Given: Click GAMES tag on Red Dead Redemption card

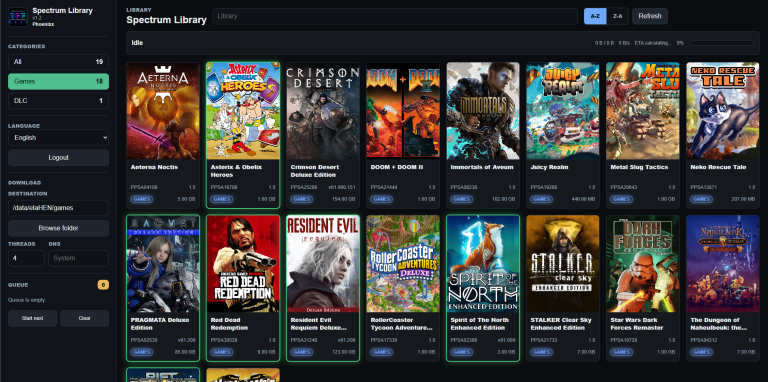Looking at the screenshot, I should point(221,352).
